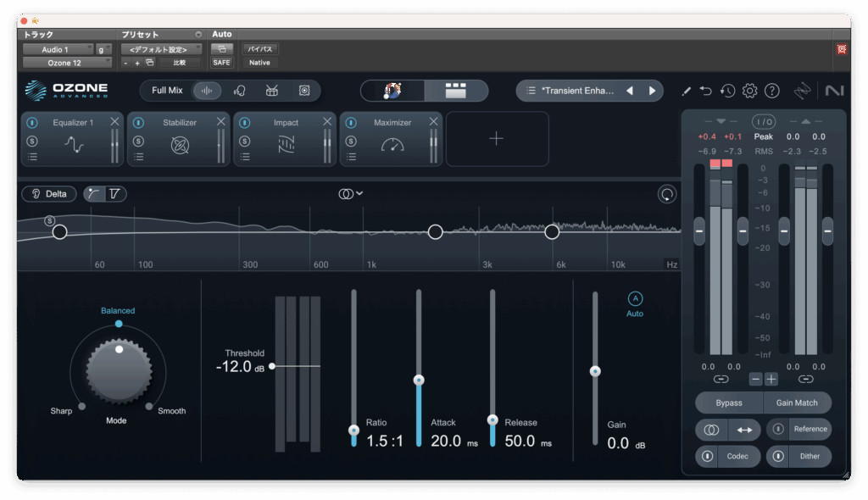Screen dimensions: 868x500
Task: Expand the stereo mode chevron dropdown
Action: (359, 193)
